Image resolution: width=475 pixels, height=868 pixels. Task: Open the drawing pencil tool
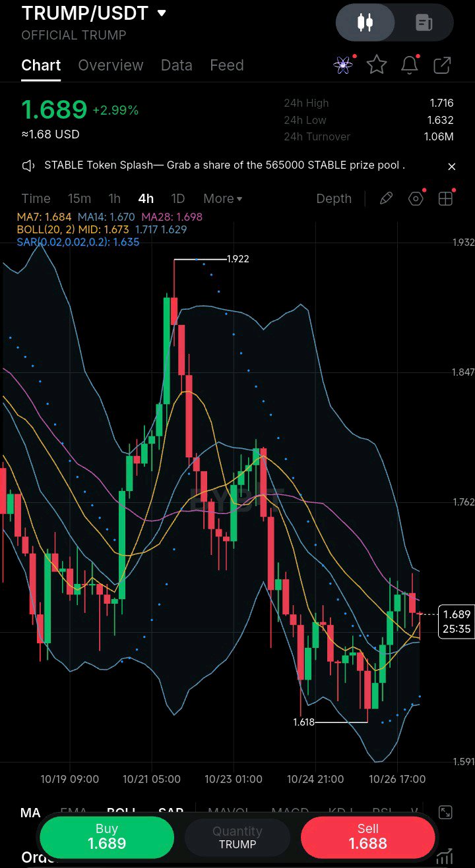coord(386,198)
